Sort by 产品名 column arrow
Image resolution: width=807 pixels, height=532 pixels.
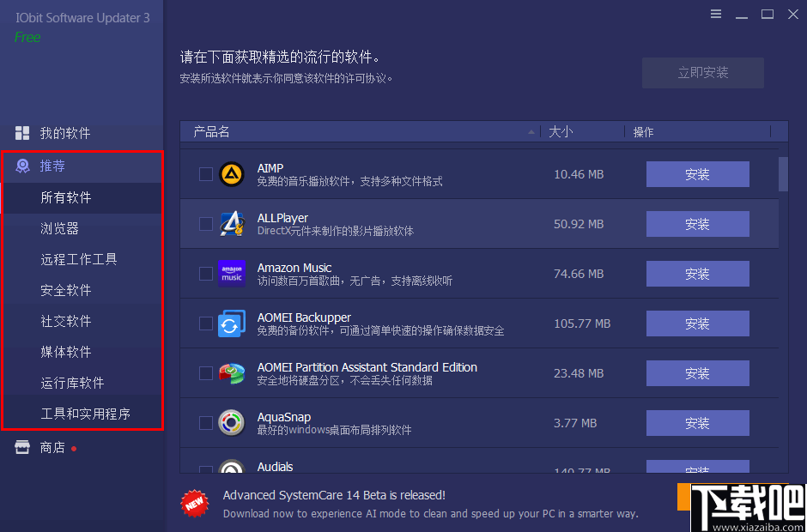point(531,132)
